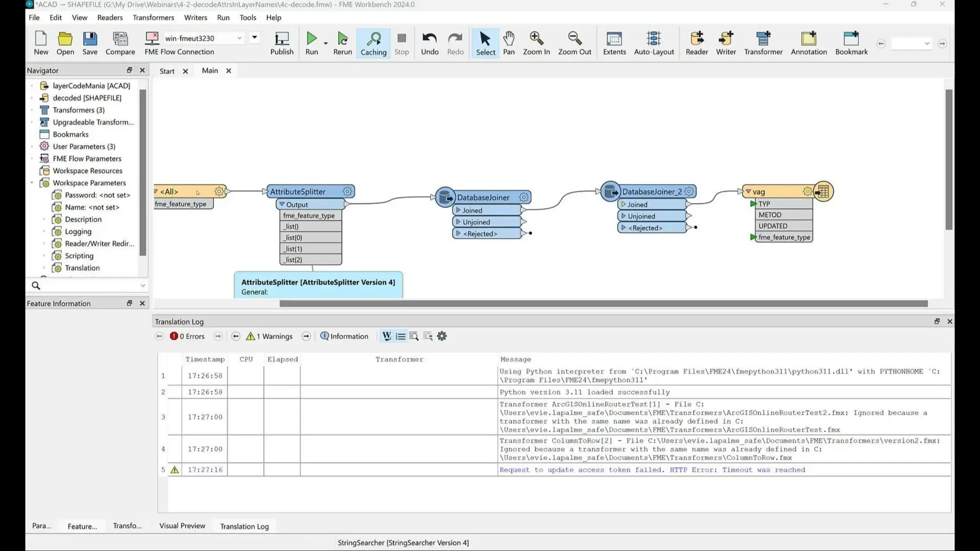Open log options gear icon
Viewport: 980px width, 551px height.
[442, 336]
